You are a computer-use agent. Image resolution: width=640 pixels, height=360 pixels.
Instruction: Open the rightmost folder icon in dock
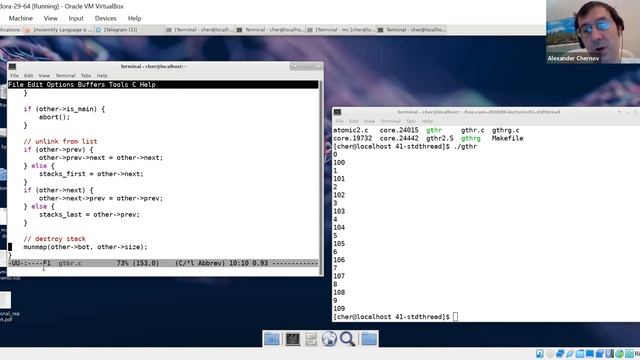coord(369,339)
